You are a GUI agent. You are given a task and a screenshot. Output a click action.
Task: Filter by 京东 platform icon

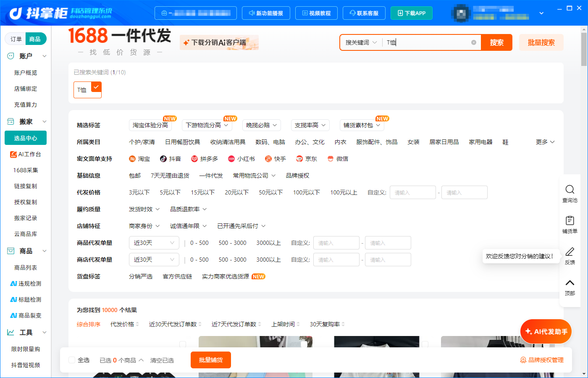coord(299,159)
